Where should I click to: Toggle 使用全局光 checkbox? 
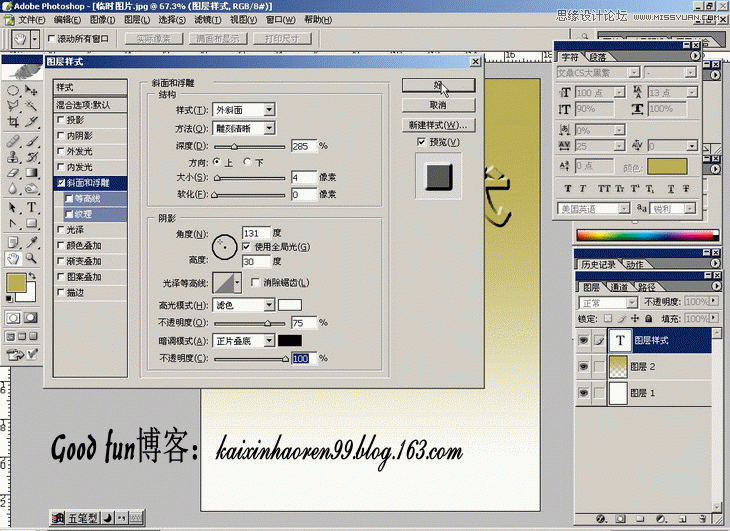coord(246,247)
